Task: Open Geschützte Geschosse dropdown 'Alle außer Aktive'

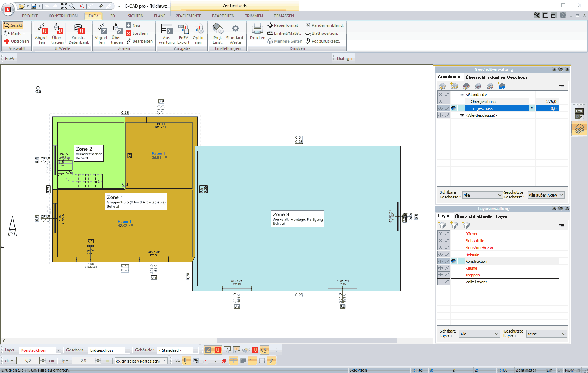Action: pos(546,195)
